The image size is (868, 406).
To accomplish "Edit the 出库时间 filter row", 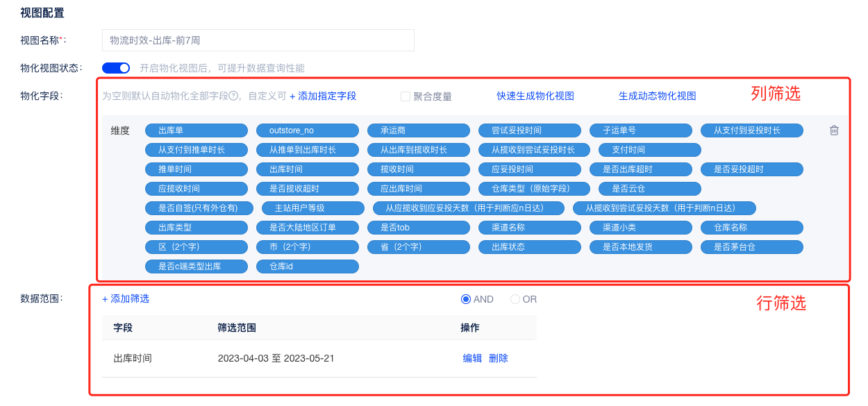I will [472, 358].
